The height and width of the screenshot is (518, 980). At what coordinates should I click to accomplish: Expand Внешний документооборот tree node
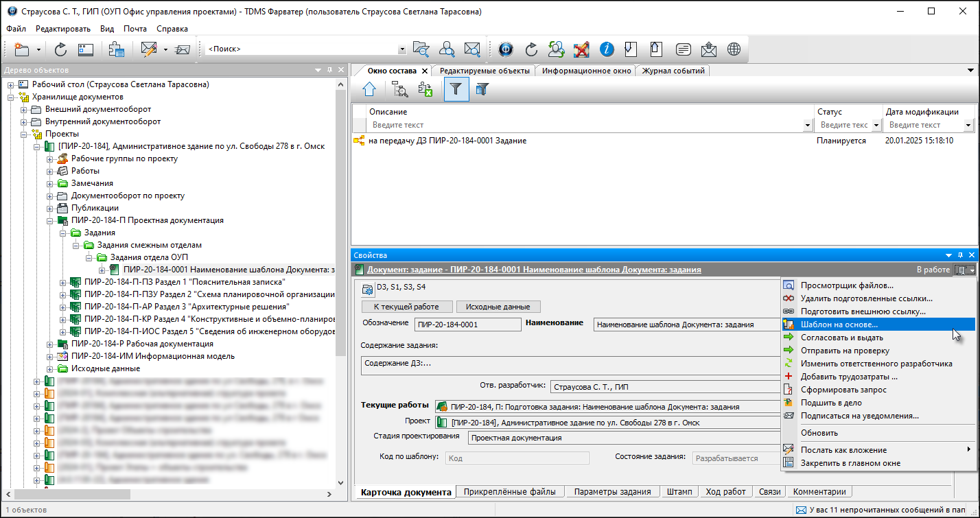[x=24, y=109]
